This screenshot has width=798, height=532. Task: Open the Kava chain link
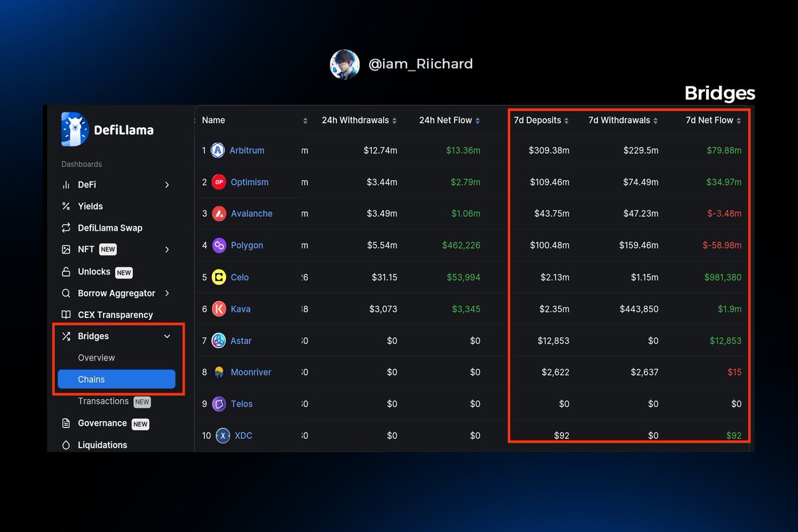(241, 309)
